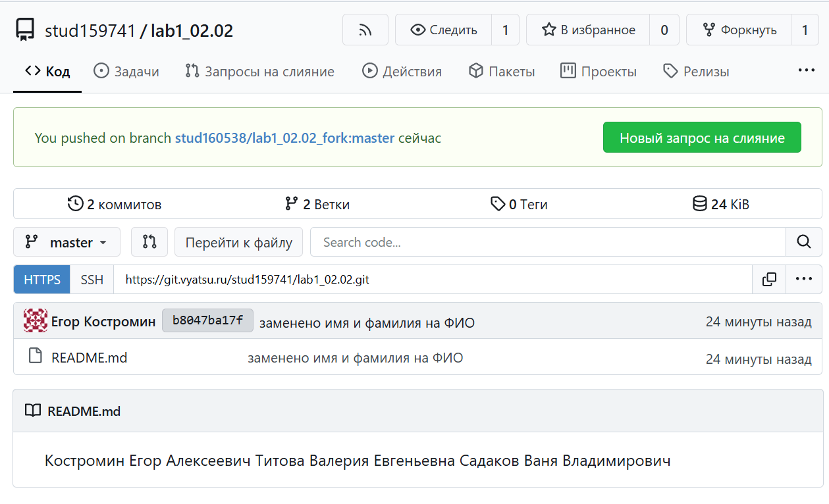Click the RSS feed icon button
This screenshot has height=504, width=829.
365,30
